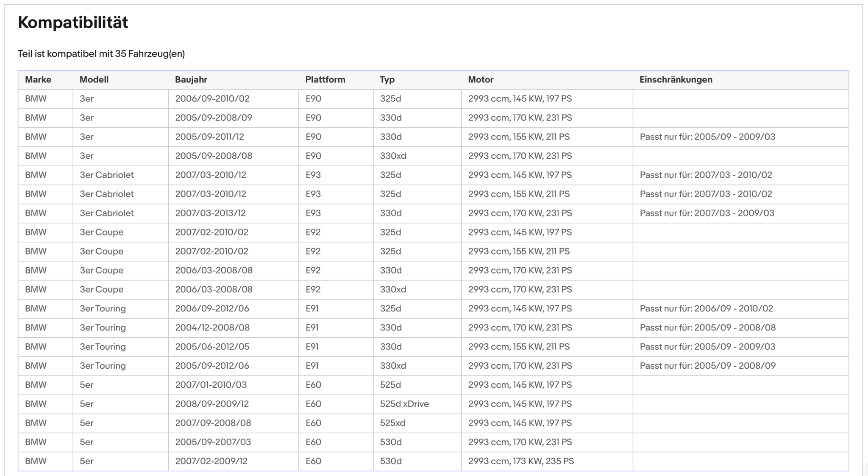Click Baujahr cell 2005/09-2011/12
Screen dimensions: 868x476
click(x=209, y=137)
